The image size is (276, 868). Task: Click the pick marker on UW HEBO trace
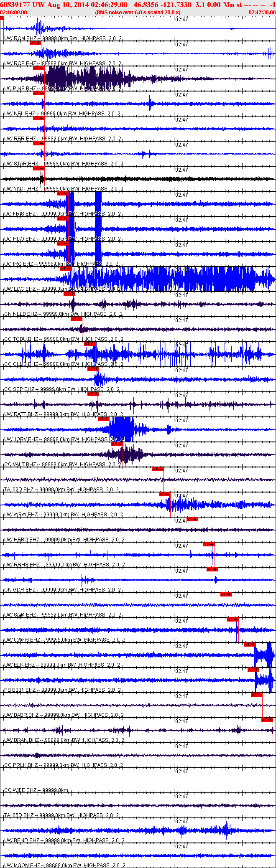tap(192, 519)
